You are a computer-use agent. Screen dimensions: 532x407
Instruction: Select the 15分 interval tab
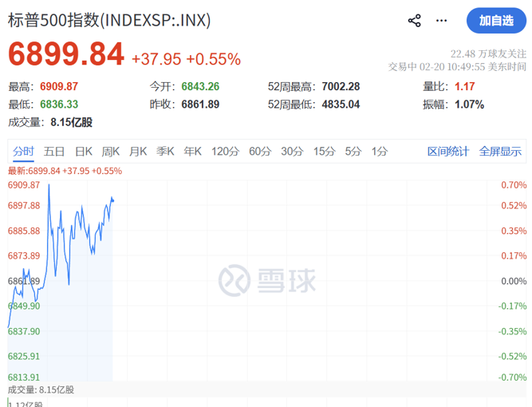pyautogui.click(x=324, y=152)
